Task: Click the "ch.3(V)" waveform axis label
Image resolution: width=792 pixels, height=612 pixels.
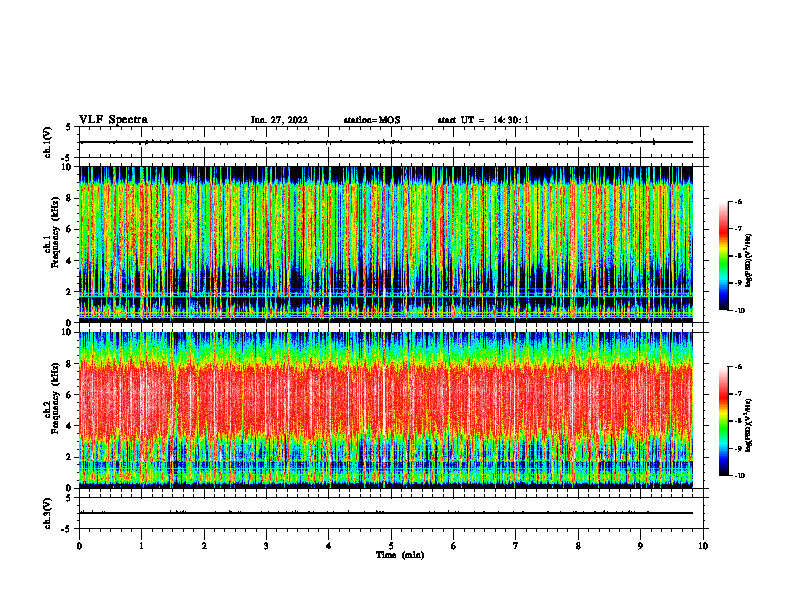Action: point(47,513)
